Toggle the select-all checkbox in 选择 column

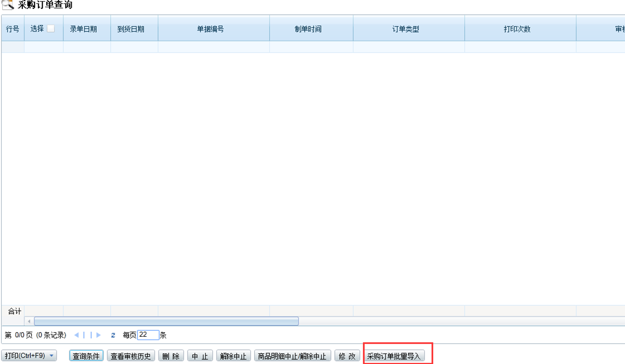pyautogui.click(x=51, y=27)
